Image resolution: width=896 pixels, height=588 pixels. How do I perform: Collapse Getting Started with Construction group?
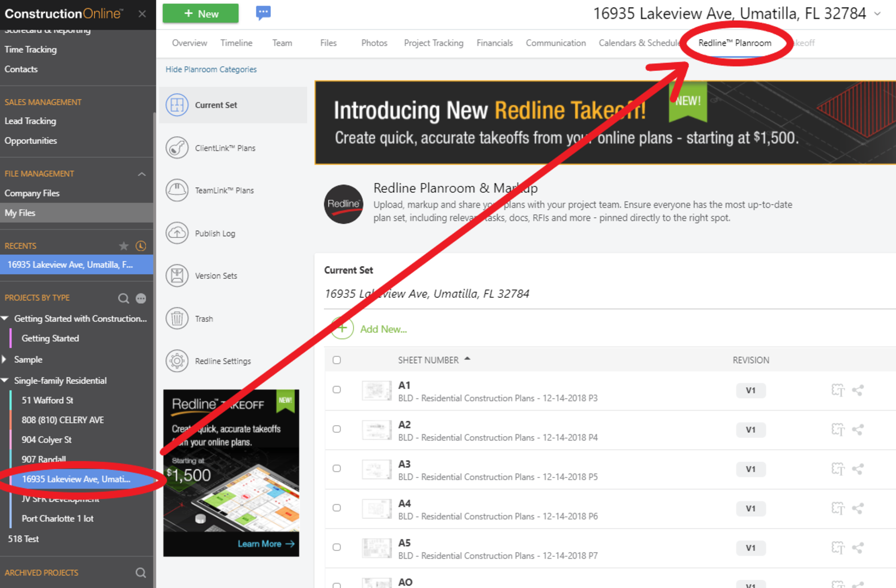click(x=5, y=318)
